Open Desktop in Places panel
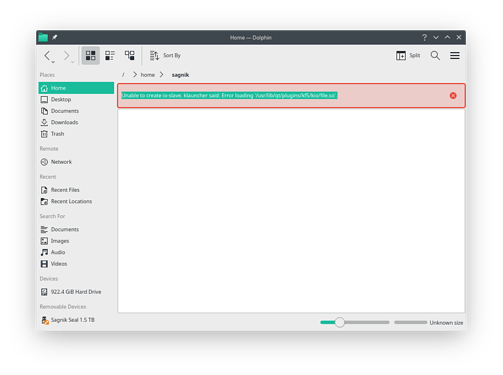The height and width of the screenshot is (375, 503). pos(76,99)
